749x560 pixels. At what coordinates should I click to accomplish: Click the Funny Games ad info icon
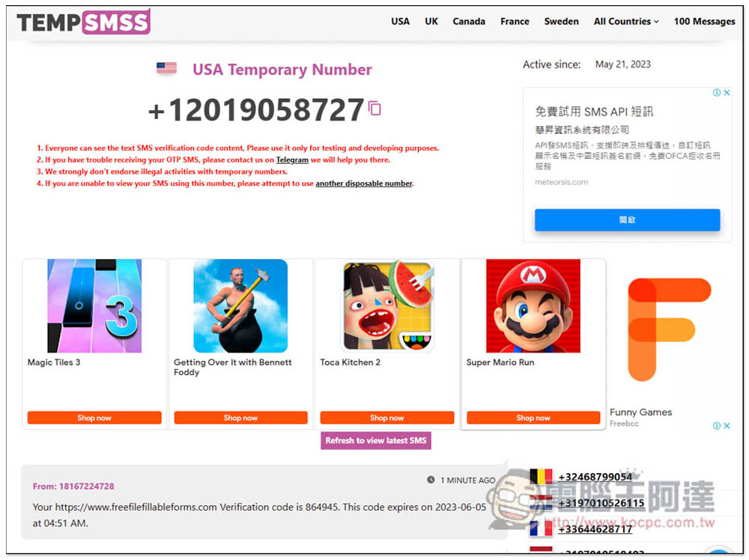coord(717,425)
